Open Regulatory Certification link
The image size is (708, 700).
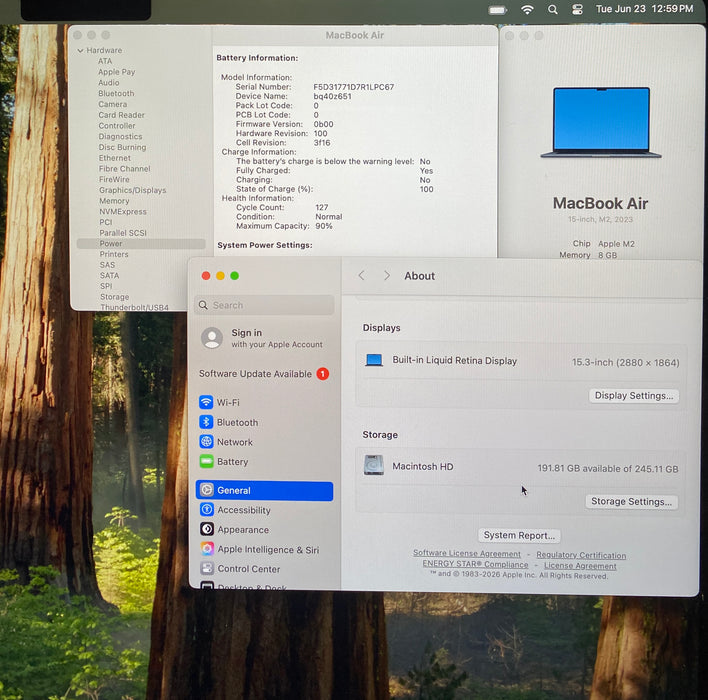coord(581,555)
